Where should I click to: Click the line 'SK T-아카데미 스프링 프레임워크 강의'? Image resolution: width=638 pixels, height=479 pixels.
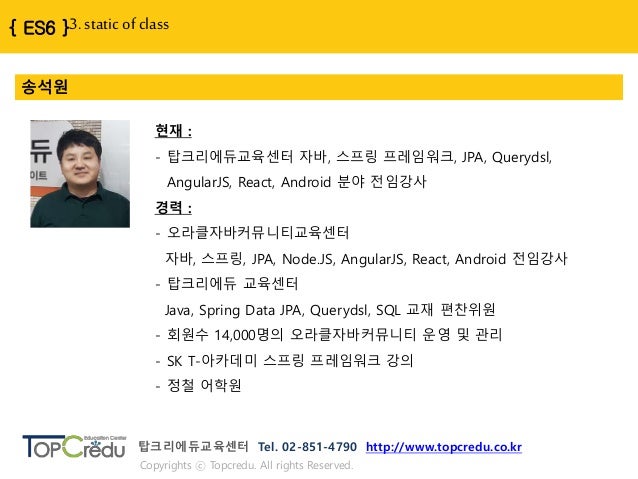[290, 360]
